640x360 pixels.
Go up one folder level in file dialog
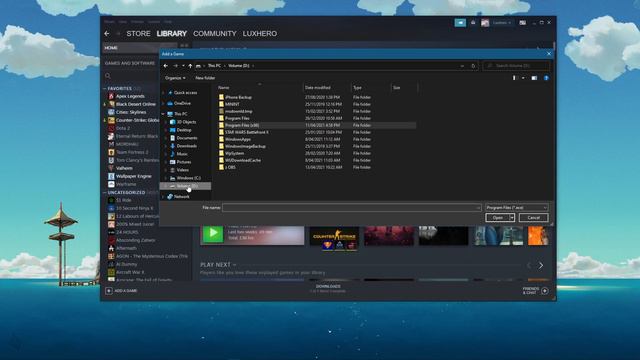tap(190, 66)
